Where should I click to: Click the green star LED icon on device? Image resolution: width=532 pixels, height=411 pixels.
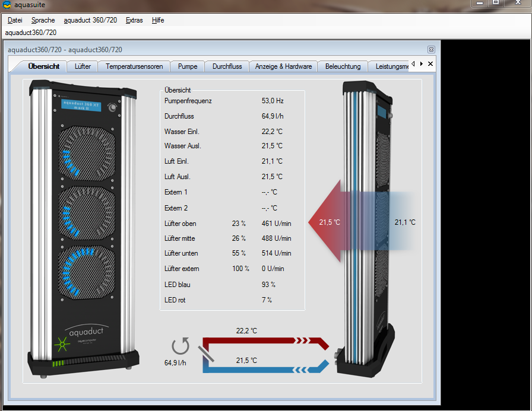point(62,344)
